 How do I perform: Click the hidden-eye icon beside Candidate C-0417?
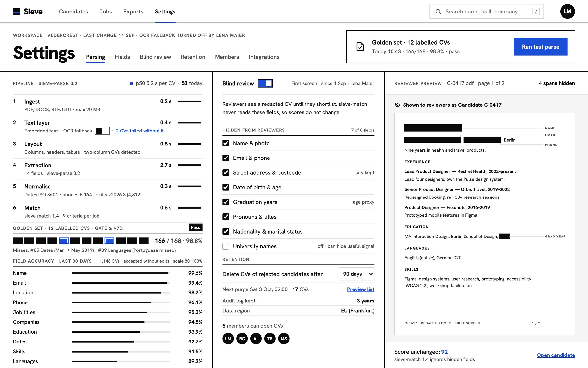tap(397, 105)
